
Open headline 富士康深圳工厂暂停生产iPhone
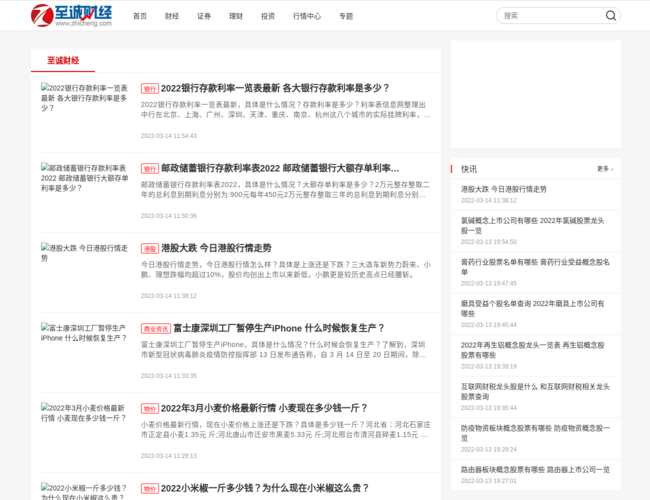pos(279,328)
